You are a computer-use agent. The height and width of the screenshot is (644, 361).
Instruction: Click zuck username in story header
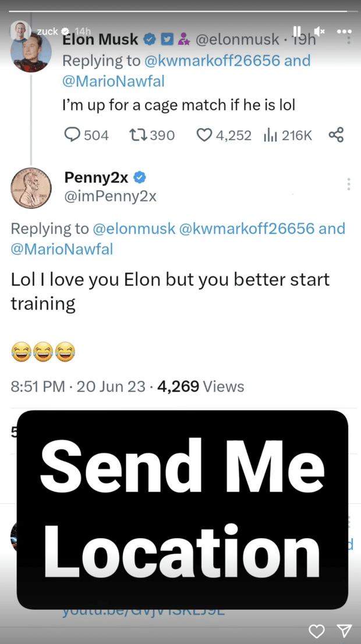tap(47, 31)
